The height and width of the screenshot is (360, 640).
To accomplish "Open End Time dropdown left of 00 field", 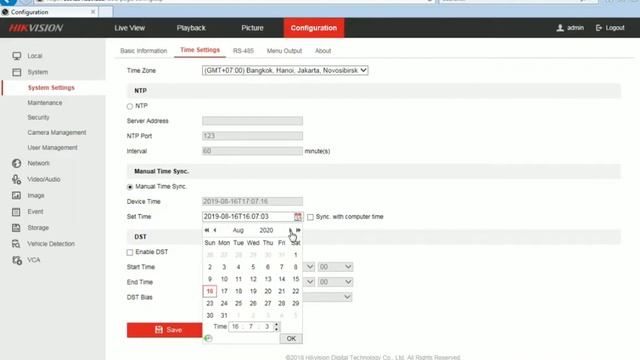I will 309,282.
